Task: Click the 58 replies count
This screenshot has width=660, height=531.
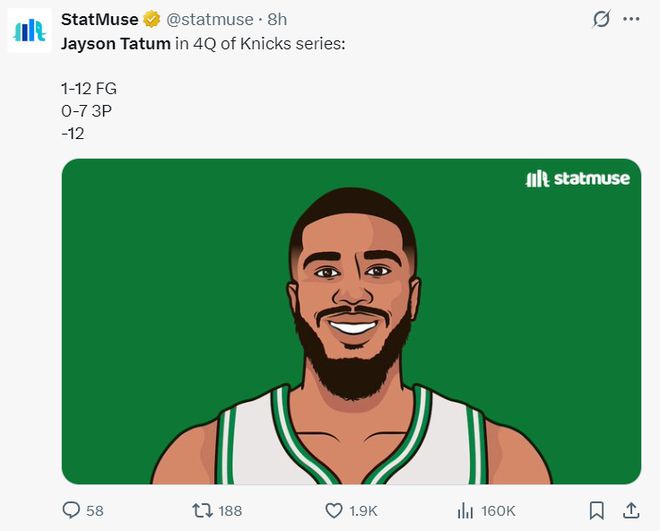Action: tap(95, 511)
